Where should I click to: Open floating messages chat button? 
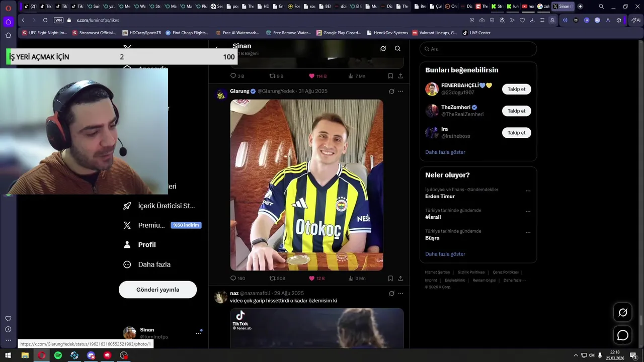pos(623,335)
